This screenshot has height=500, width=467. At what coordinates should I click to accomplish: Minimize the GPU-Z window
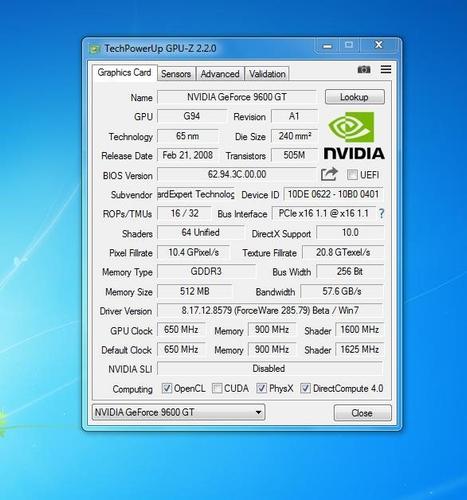coord(328,46)
